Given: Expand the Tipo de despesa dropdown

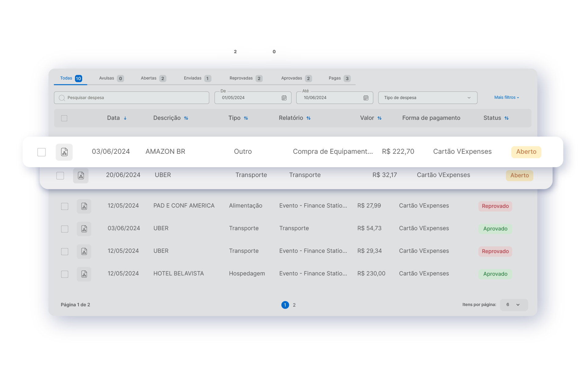Looking at the screenshot, I should pyautogui.click(x=427, y=98).
